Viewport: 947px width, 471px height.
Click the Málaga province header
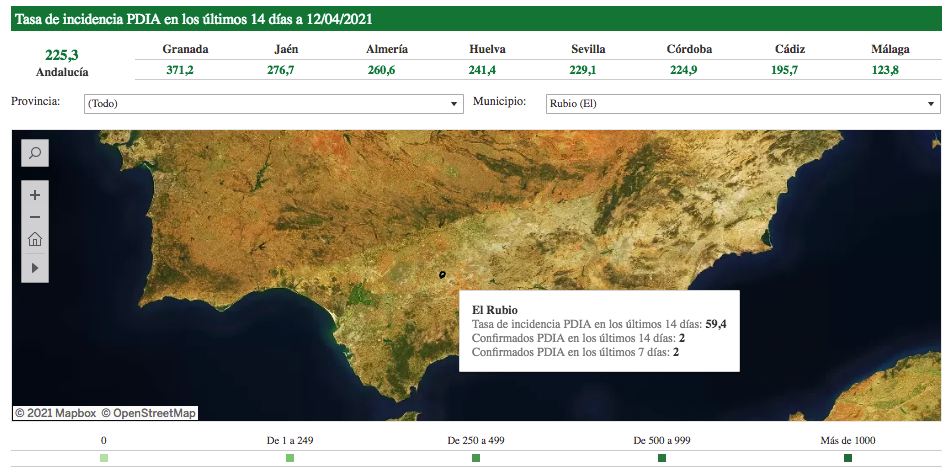(x=885, y=49)
